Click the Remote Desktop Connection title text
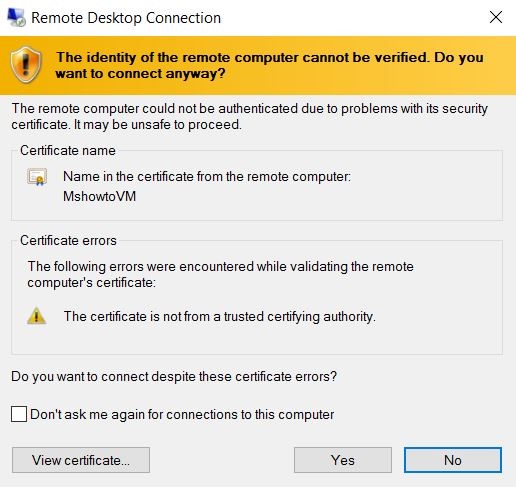516x487 pixels. pyautogui.click(x=126, y=18)
